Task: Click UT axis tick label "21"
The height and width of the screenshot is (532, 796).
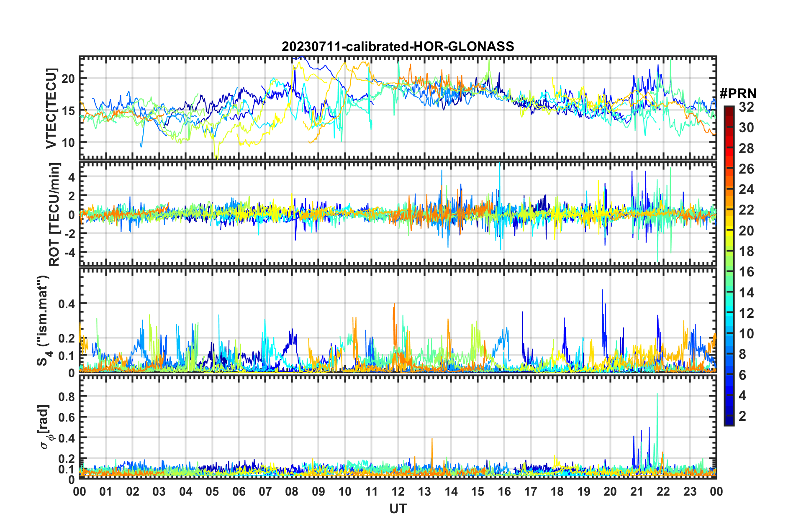Action: (x=637, y=491)
